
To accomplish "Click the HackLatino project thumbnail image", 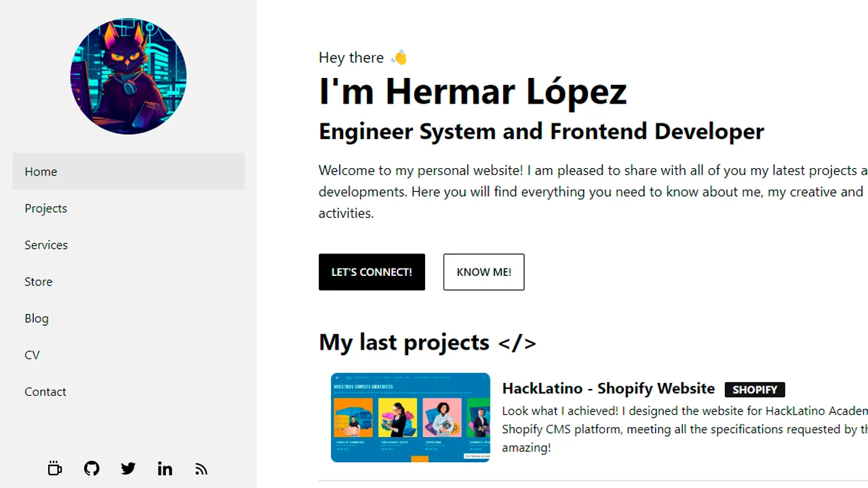I will 410,418.
